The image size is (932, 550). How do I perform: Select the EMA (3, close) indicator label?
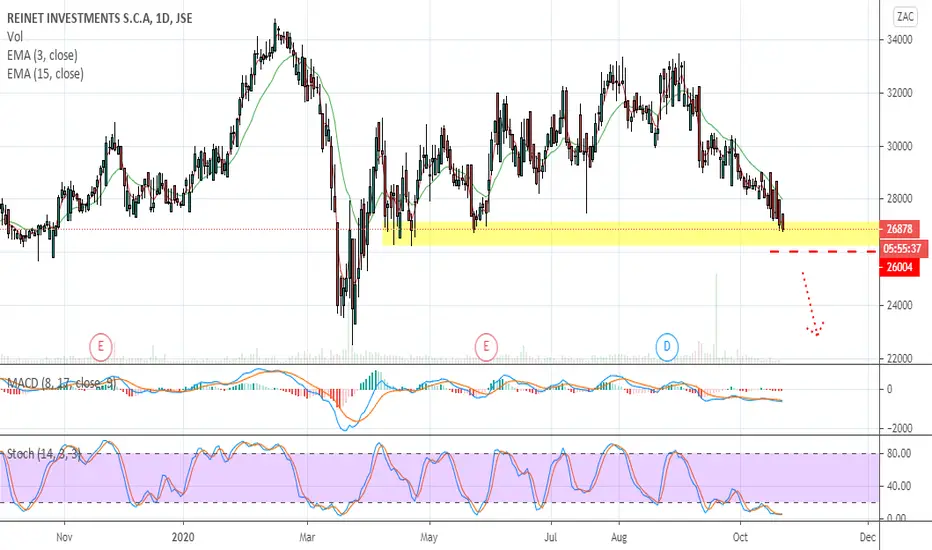click(x=42, y=55)
